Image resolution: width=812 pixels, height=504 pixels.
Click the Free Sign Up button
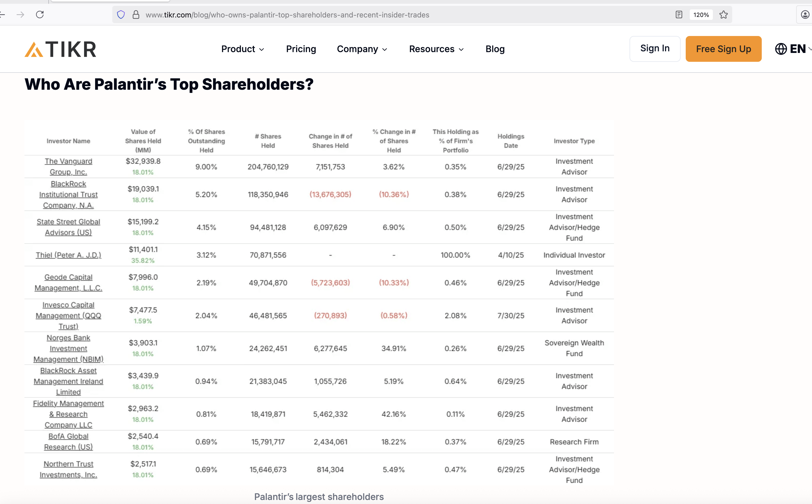pyautogui.click(x=723, y=49)
